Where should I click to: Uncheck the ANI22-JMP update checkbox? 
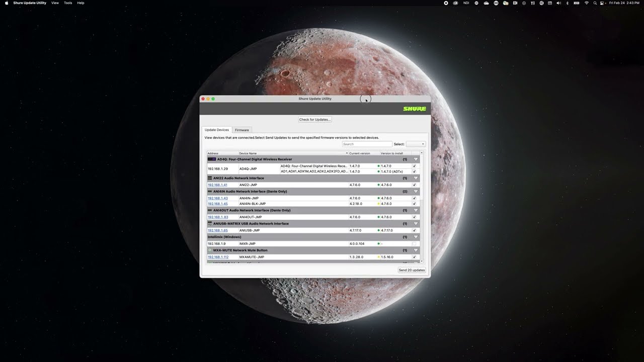(x=415, y=185)
